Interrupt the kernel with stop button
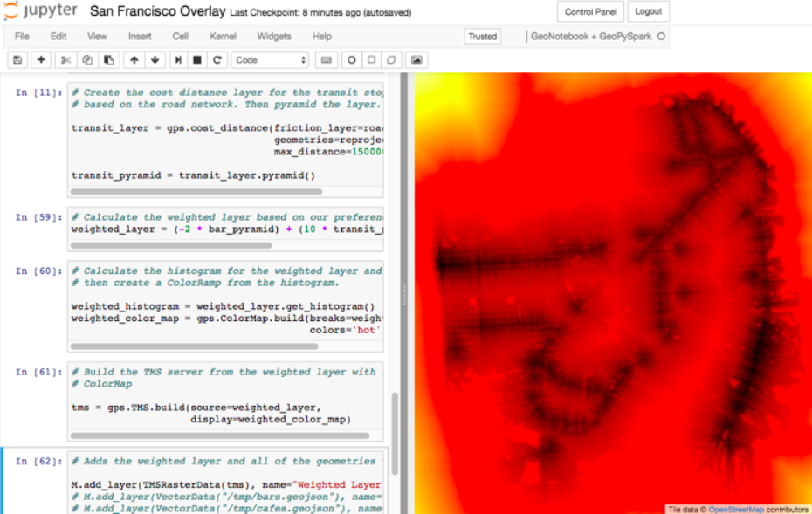 [197, 60]
